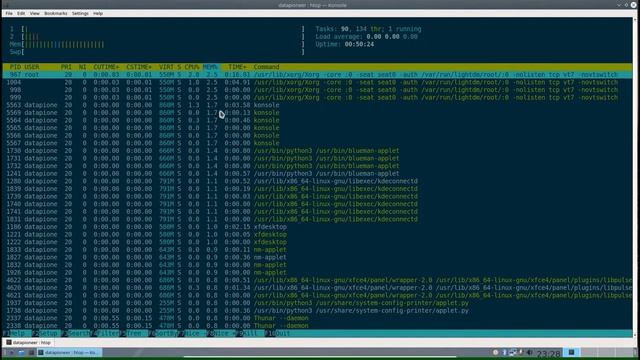This screenshot has height=360, width=640.
Task: Sort by the CSTIME+ column header
Action: [139, 67]
